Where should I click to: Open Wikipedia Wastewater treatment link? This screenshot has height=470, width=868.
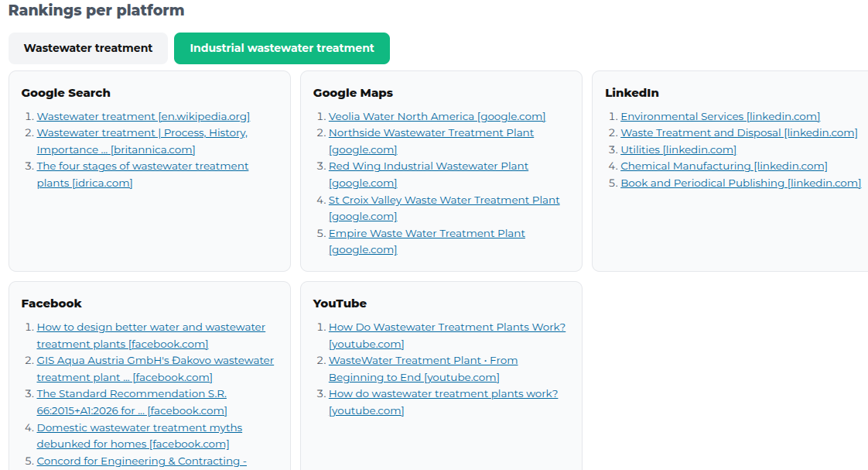pyautogui.click(x=143, y=116)
